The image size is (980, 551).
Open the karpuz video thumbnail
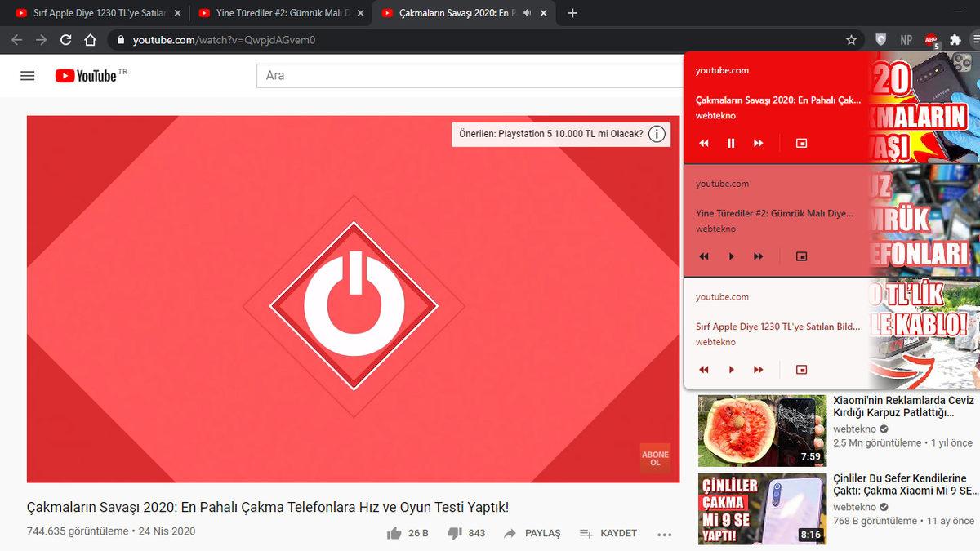pyautogui.click(x=761, y=428)
